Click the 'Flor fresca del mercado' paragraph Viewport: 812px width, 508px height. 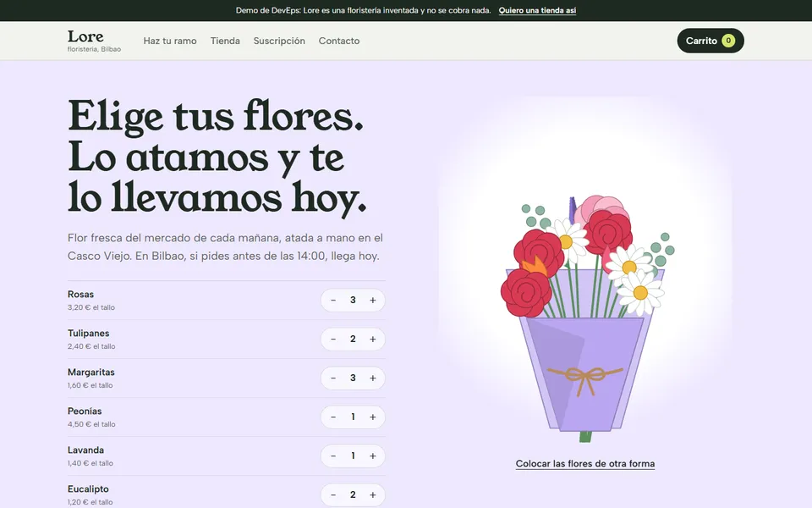(225, 246)
